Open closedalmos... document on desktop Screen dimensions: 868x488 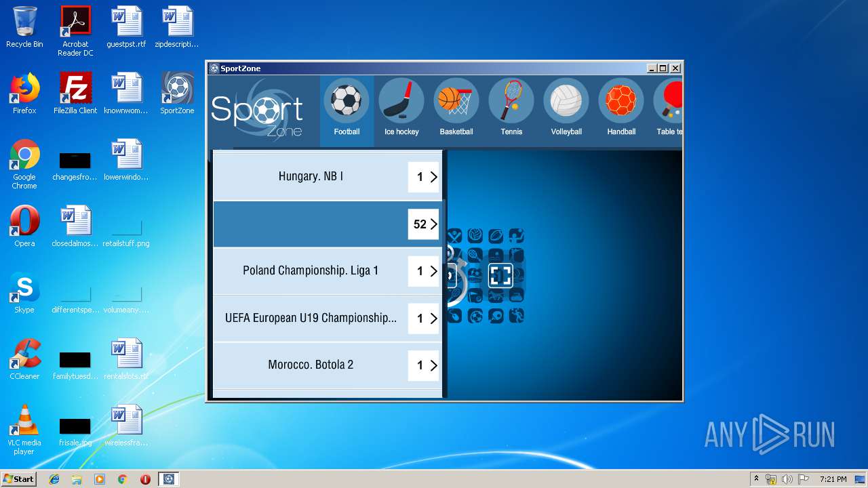(x=75, y=226)
